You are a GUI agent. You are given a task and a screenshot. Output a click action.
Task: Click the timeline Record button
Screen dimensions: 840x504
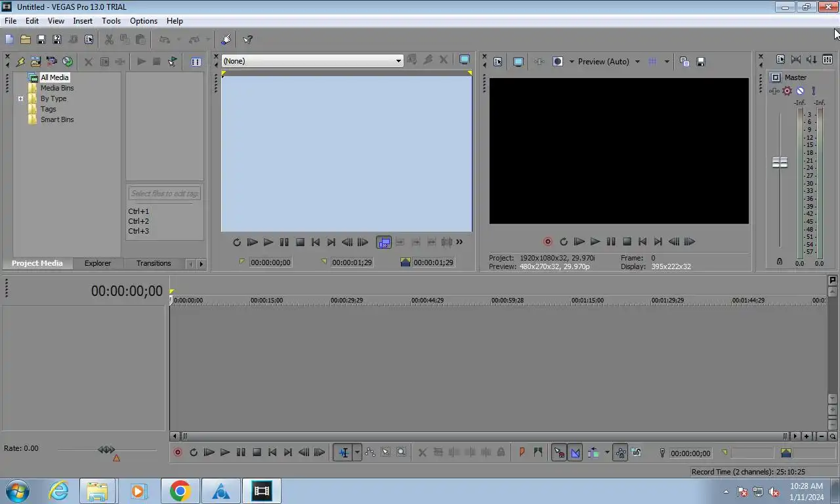(x=178, y=453)
